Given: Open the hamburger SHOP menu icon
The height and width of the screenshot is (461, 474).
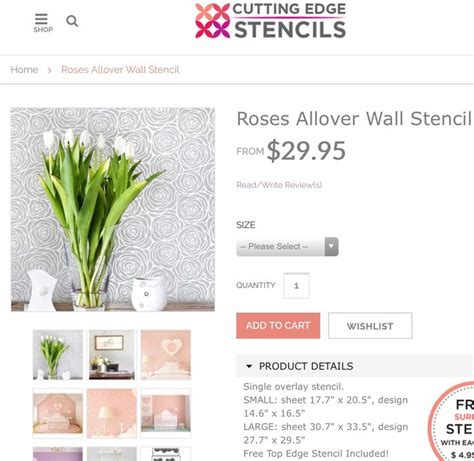Looking at the screenshot, I should 42,23.
